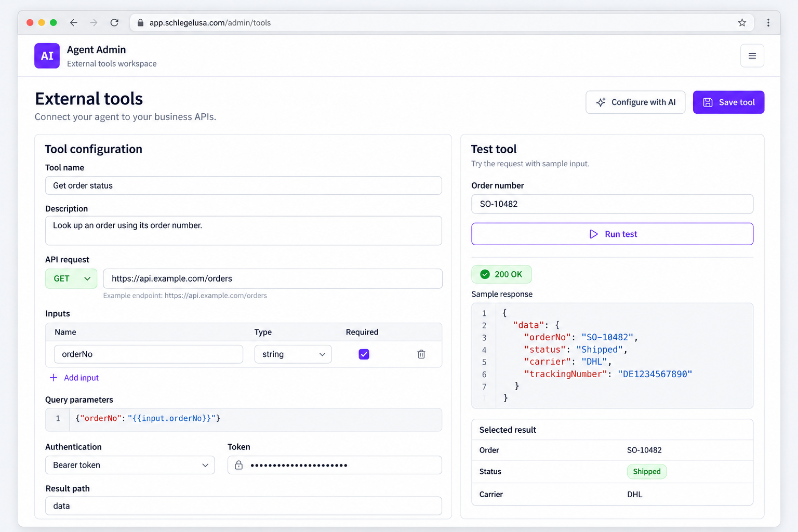Click the lock icon in Token field
The image size is (798, 532).
[x=238, y=465]
